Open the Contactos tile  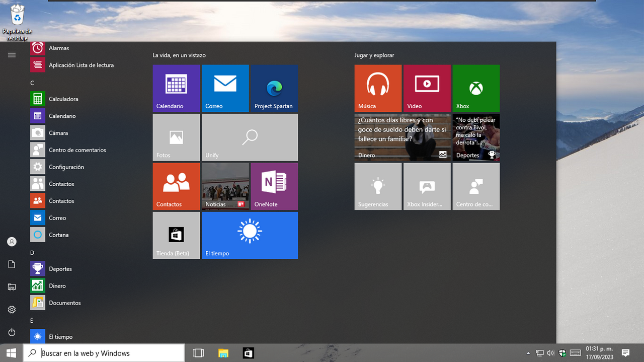(176, 186)
